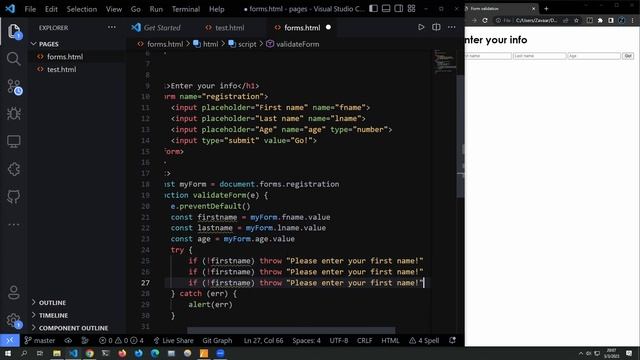Open editor More Actions menu
The height and width of the screenshot is (360, 640).
coord(451,27)
